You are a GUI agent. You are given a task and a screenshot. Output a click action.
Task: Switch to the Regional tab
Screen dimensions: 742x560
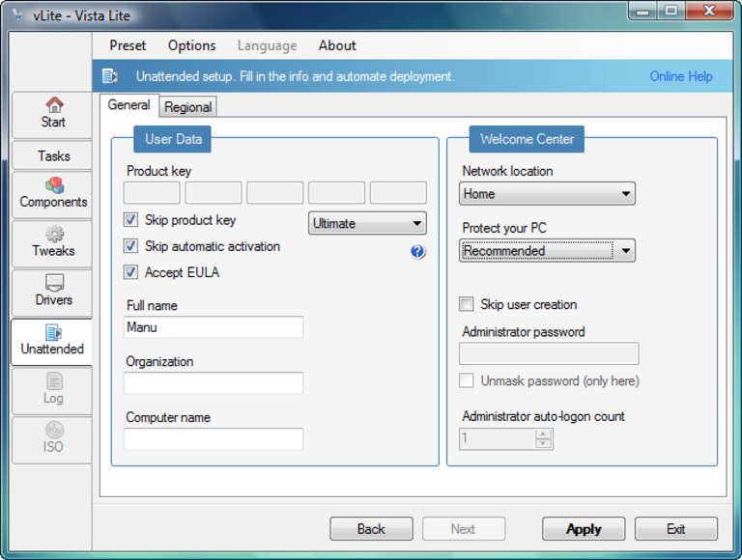[x=187, y=107]
